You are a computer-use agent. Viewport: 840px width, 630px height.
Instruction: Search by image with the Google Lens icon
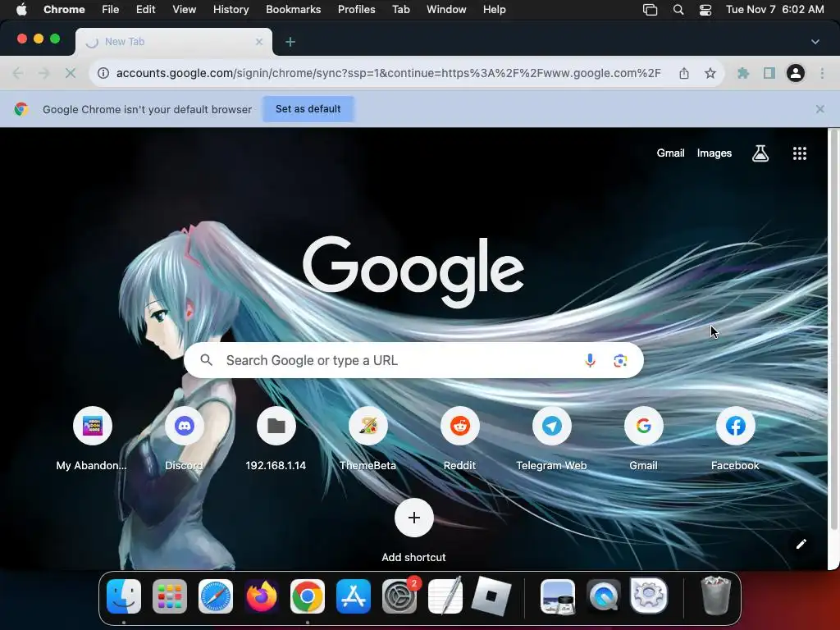pyautogui.click(x=620, y=361)
